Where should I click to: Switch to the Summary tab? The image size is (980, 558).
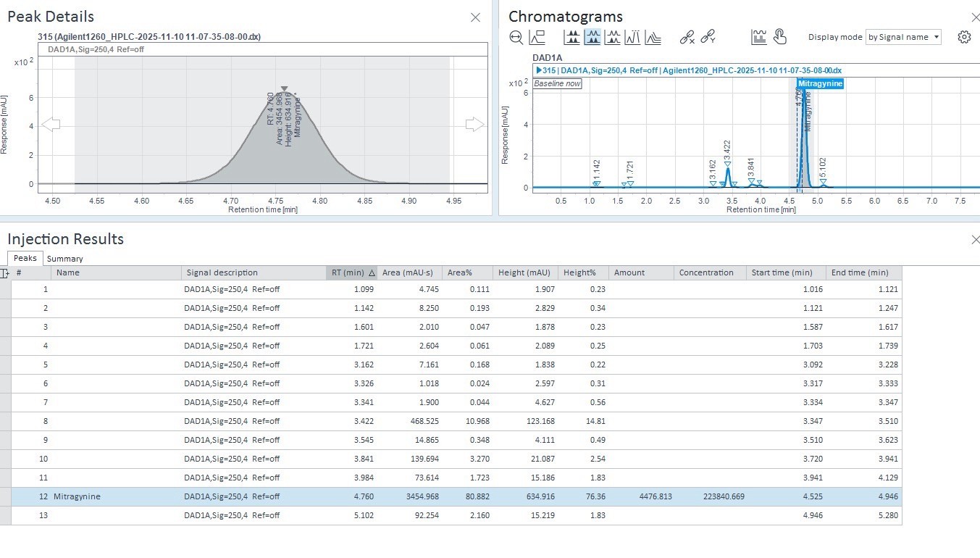point(64,259)
